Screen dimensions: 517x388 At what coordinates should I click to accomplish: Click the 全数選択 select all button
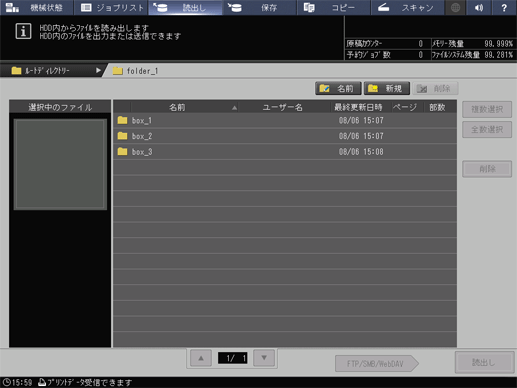click(487, 129)
